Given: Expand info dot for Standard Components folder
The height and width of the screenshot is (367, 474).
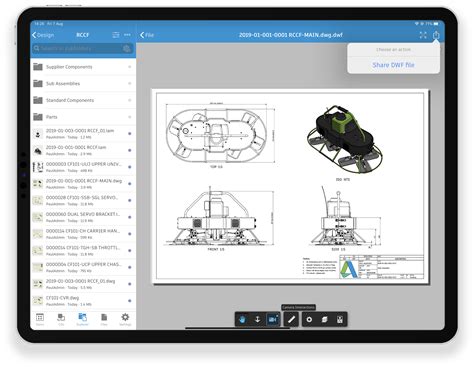Looking at the screenshot, I should (130, 100).
